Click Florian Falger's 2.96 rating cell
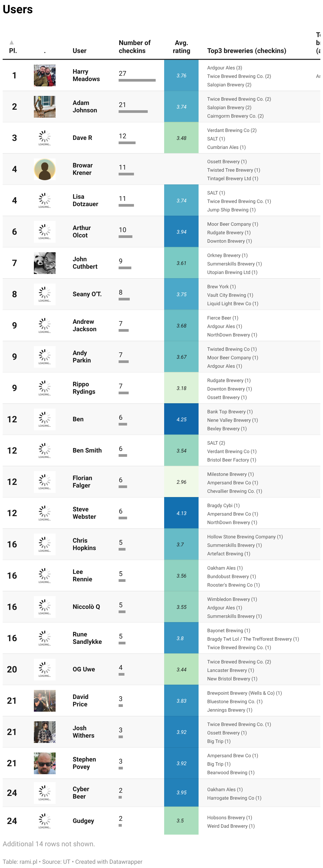 (181, 482)
